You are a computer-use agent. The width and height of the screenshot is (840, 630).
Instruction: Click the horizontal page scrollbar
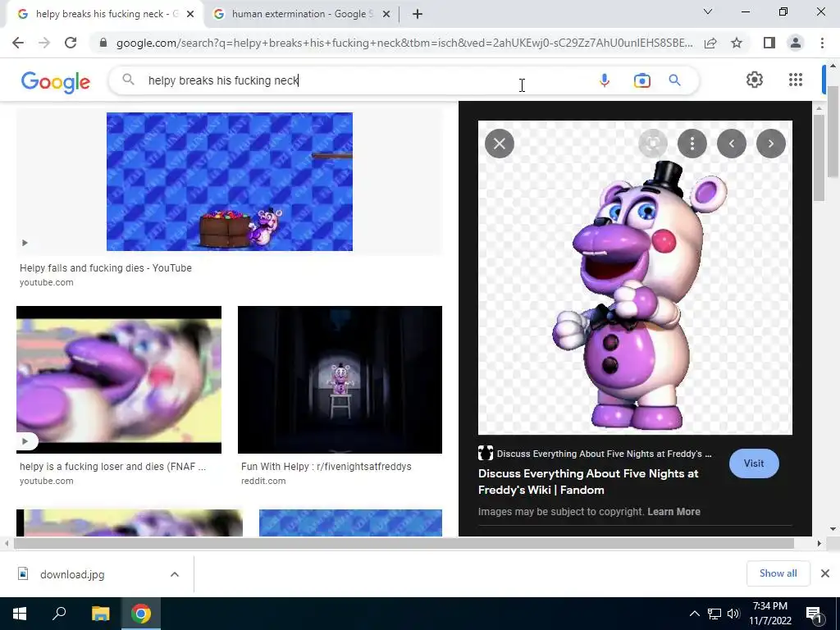pos(404,543)
